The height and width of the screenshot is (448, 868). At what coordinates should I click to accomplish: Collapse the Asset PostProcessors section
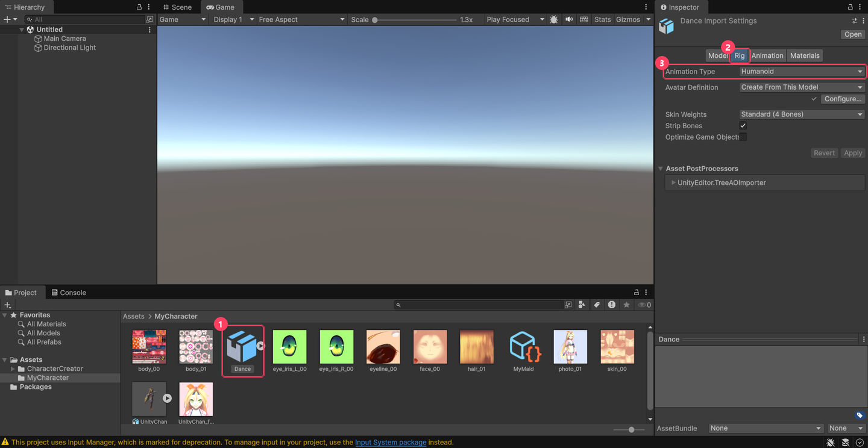pyautogui.click(x=661, y=169)
